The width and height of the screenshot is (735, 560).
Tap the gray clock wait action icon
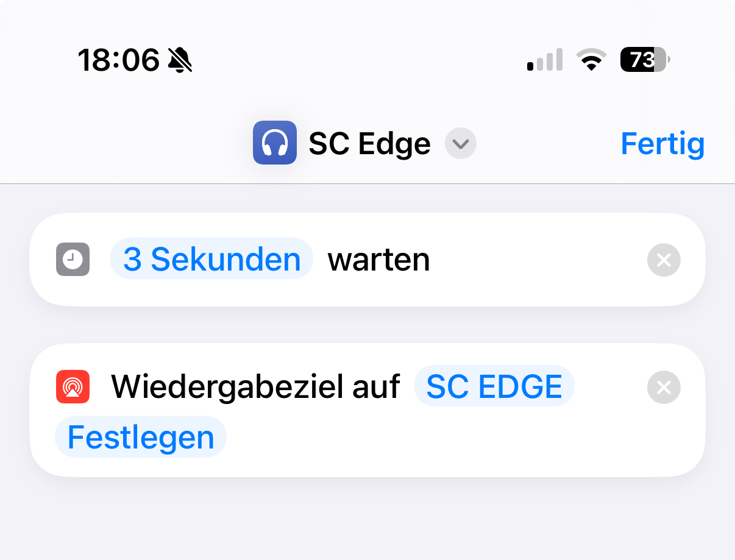[73, 260]
